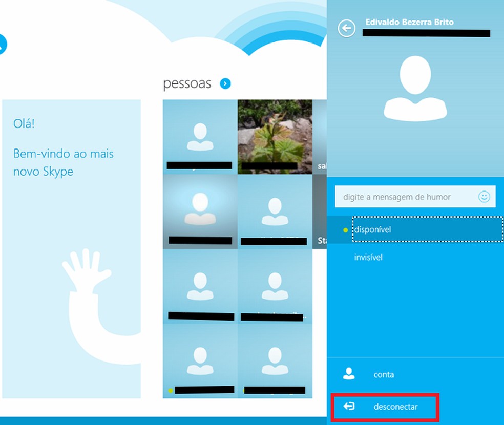Open the emoticon smiley picker
The width and height of the screenshot is (504, 425).
(484, 196)
